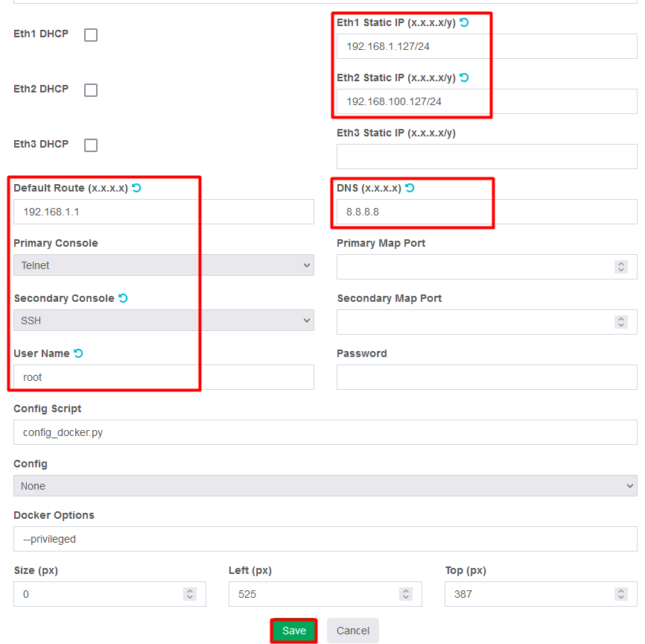Reset the User Name field

click(78, 353)
